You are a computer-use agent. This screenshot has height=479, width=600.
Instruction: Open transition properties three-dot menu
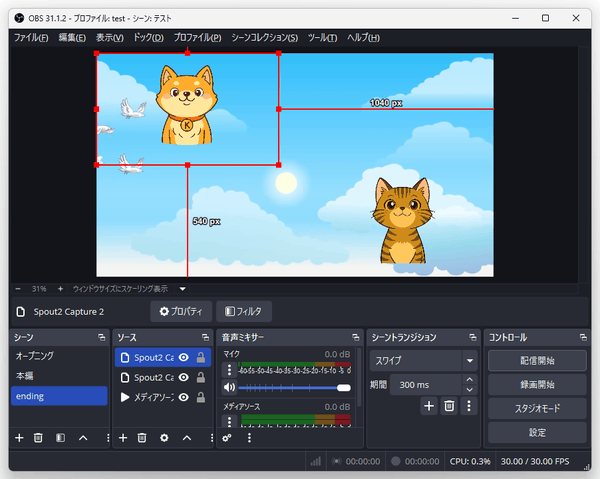point(469,405)
